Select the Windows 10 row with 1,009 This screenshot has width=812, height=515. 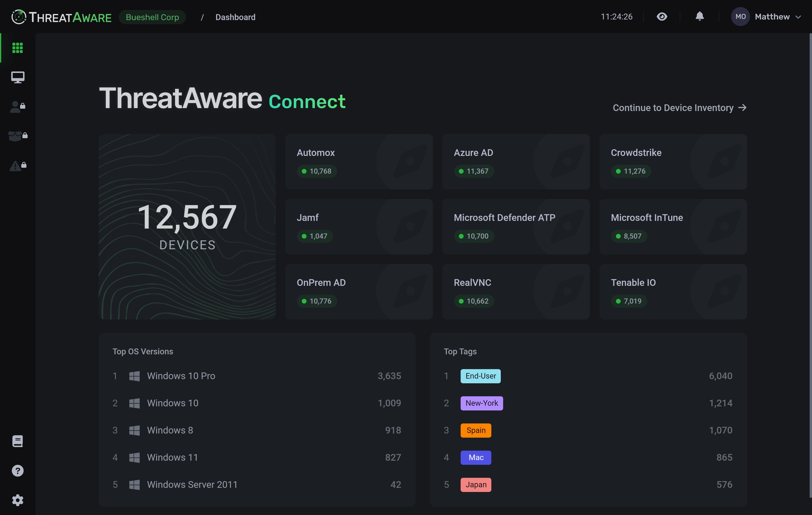click(257, 403)
